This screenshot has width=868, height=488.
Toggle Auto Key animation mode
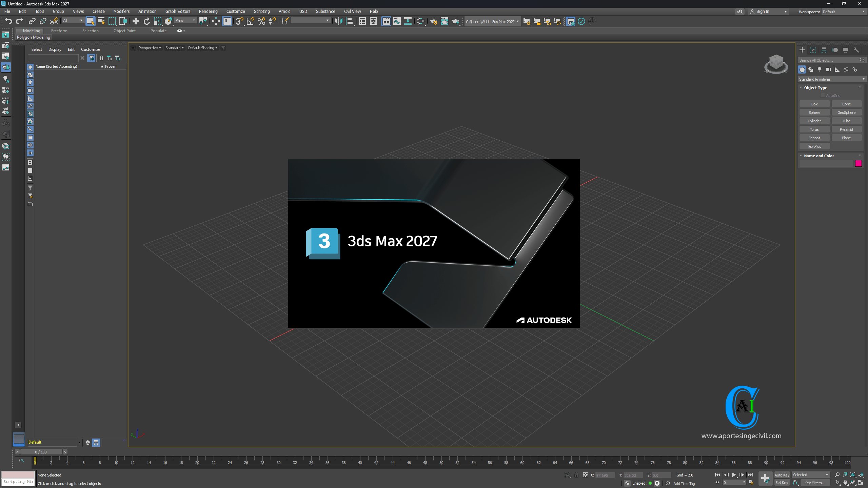coord(782,475)
